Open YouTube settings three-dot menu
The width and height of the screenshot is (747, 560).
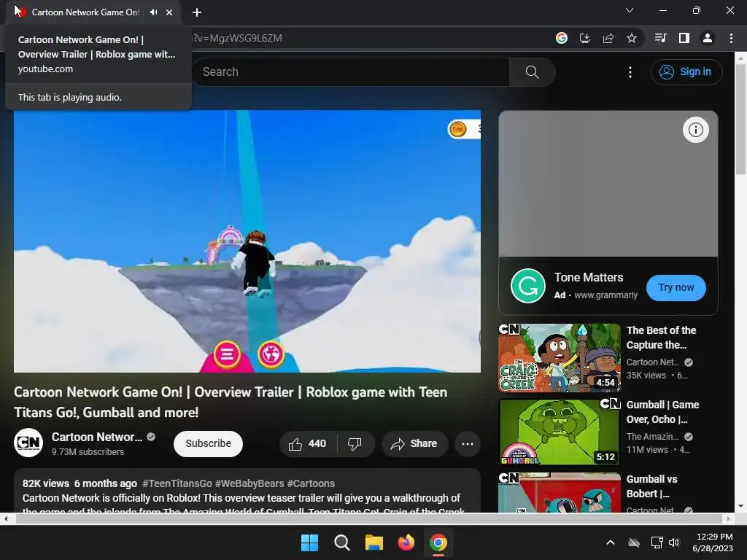click(x=630, y=72)
